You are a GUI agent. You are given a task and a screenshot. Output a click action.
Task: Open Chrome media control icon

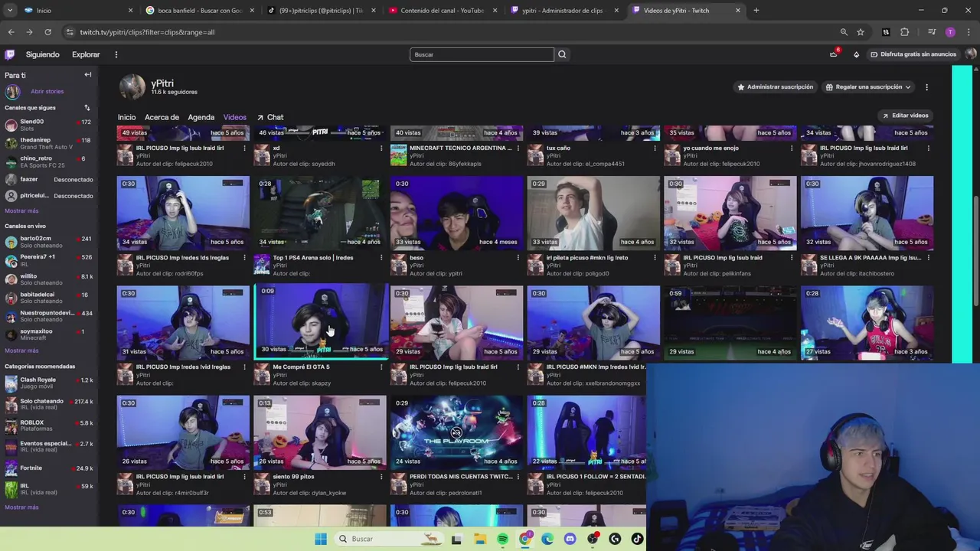point(932,32)
